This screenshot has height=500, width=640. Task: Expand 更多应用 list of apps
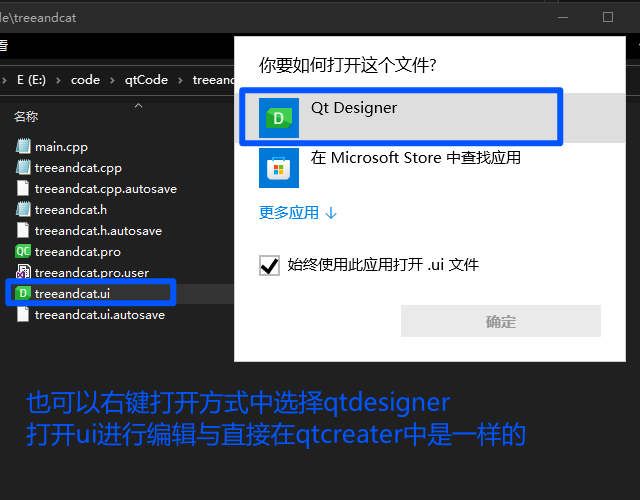298,213
